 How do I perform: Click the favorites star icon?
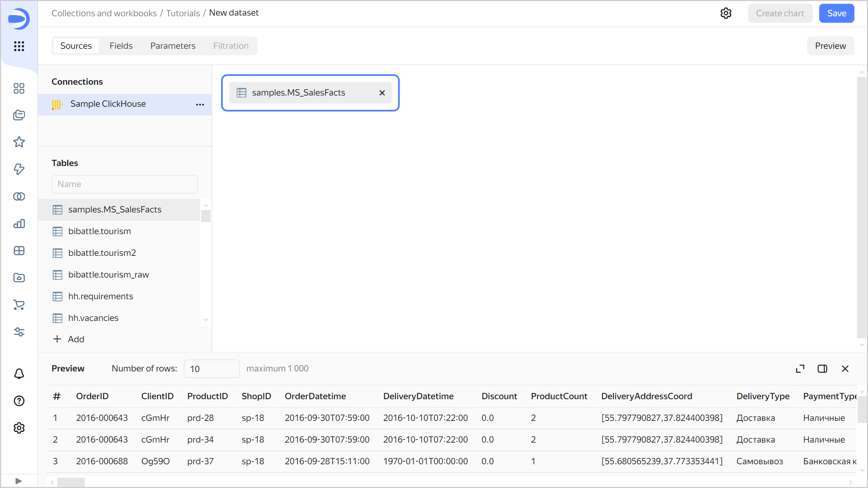tap(19, 142)
